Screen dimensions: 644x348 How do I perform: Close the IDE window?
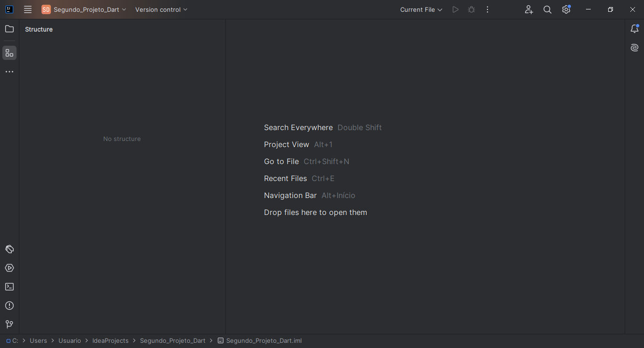pyautogui.click(x=633, y=9)
